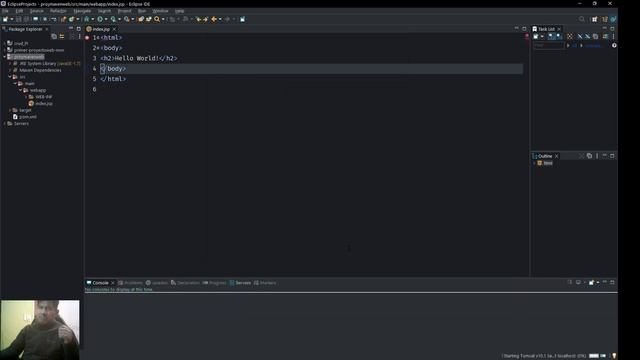Screen dimensions: 640x360
Task: Click Collapse All icon in Package Explorer
Action: [x=54, y=36]
